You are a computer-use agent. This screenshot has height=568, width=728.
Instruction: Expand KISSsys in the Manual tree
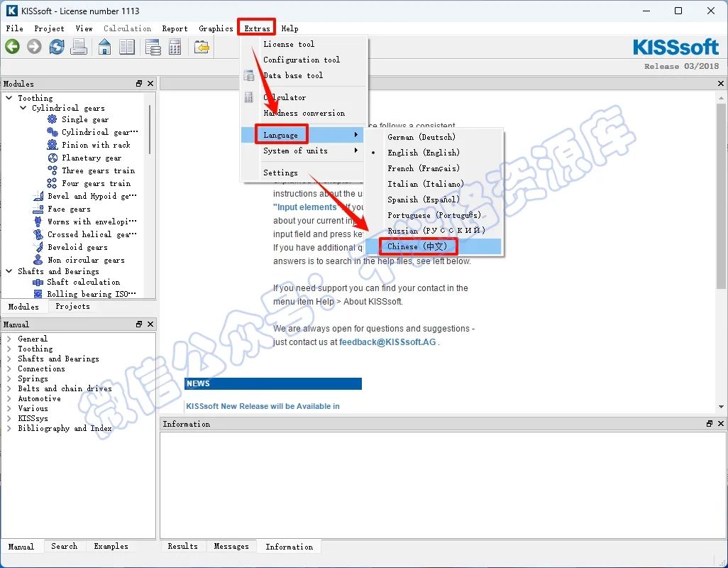coord(9,418)
